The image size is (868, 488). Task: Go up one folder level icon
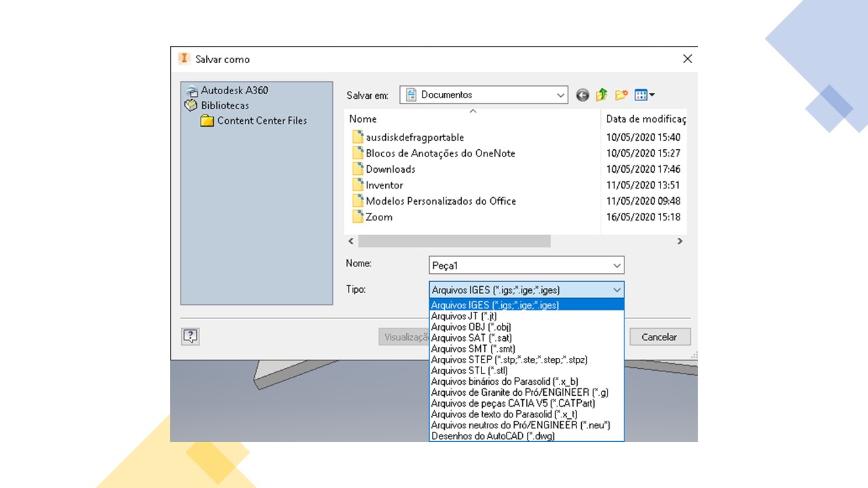tap(601, 96)
